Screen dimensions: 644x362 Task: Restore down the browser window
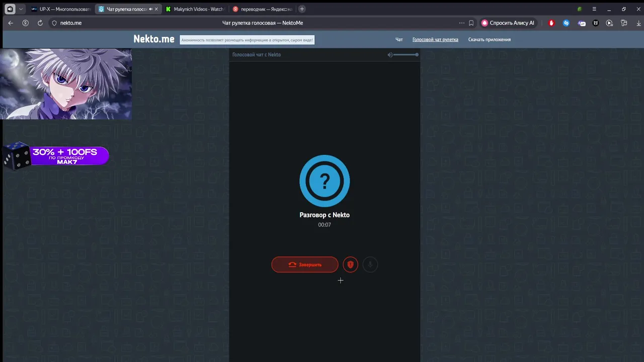[x=624, y=9]
